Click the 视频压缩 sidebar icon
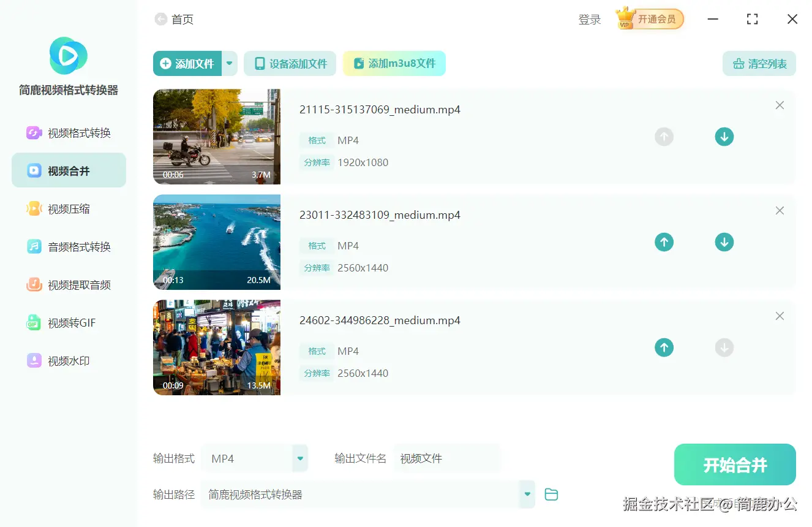The width and height of the screenshot is (812, 527). pyautogui.click(x=34, y=209)
